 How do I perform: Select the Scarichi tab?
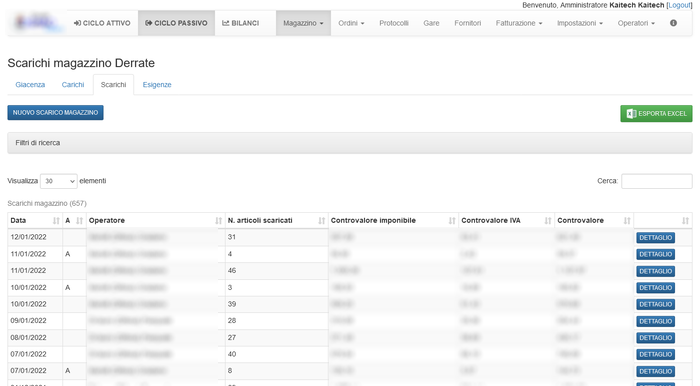(113, 85)
